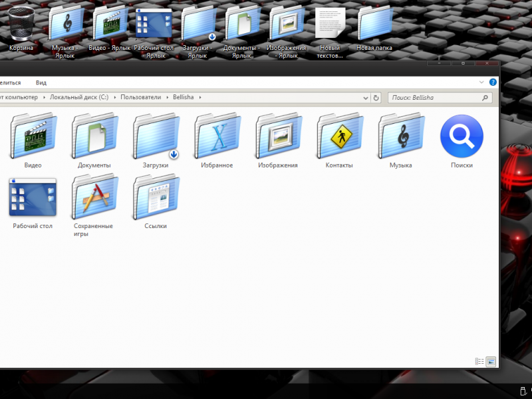Open the Вид ribbon tab

(x=41, y=82)
